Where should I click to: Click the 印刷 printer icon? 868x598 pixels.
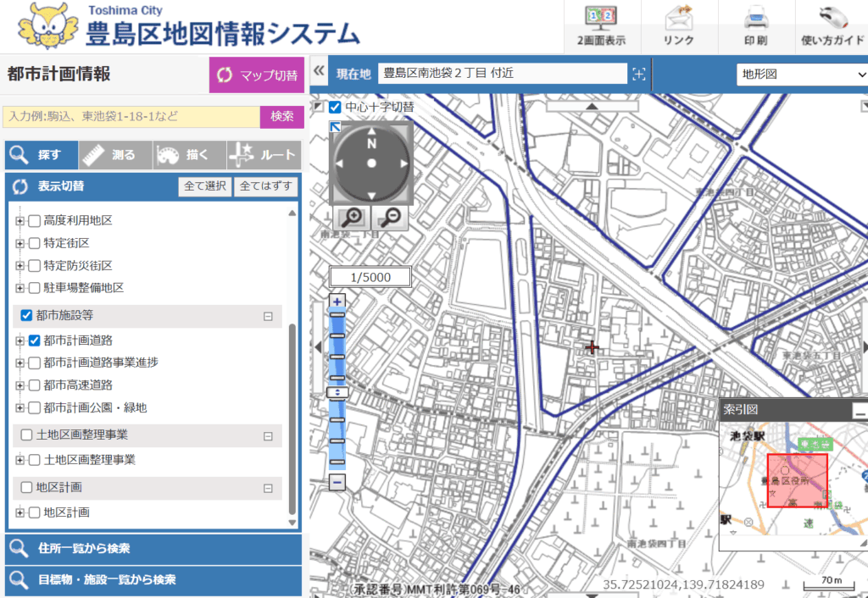click(756, 19)
